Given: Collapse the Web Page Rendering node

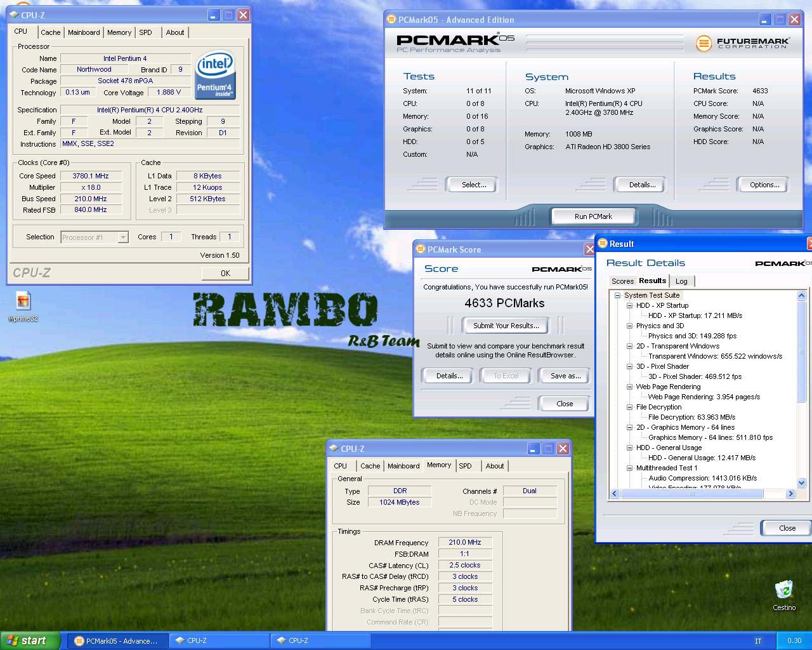Looking at the screenshot, I should [x=629, y=387].
